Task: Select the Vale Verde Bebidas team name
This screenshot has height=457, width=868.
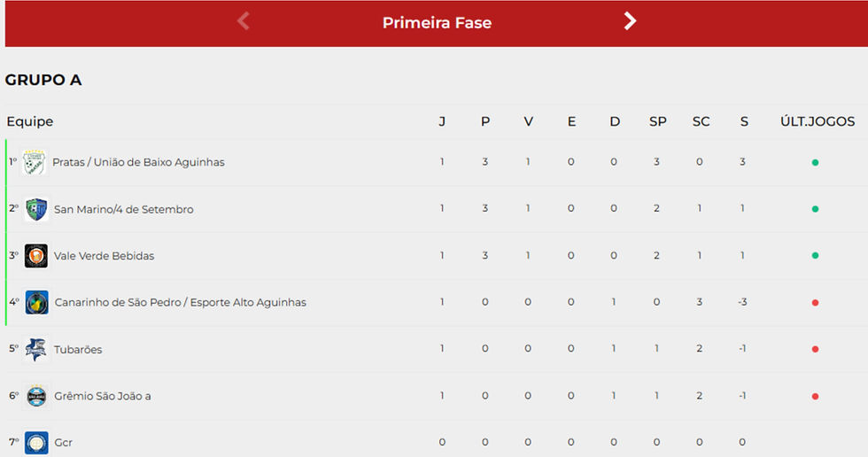Action: coord(104,256)
